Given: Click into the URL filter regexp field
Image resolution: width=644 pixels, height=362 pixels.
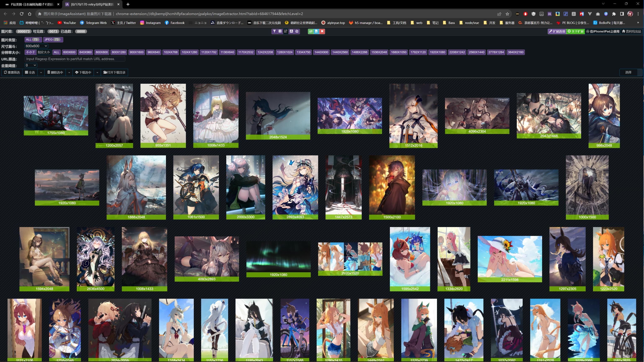Looking at the screenshot, I should click(x=75, y=59).
